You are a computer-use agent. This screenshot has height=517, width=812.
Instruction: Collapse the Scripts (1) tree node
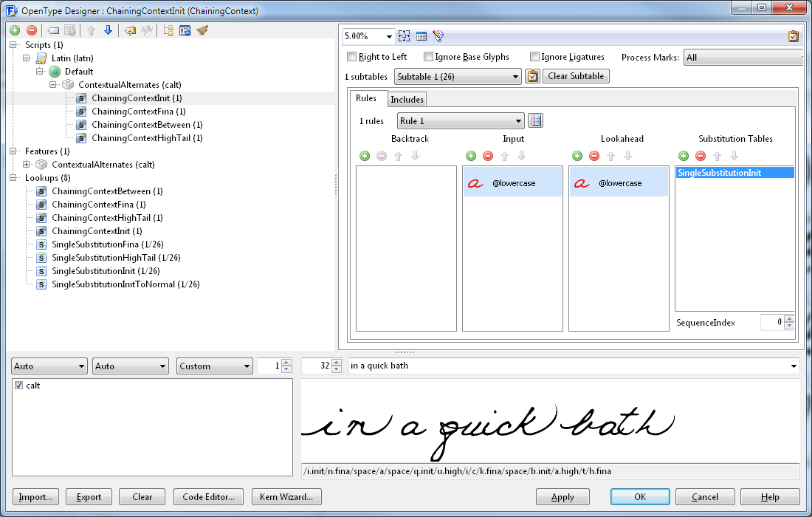(13, 45)
